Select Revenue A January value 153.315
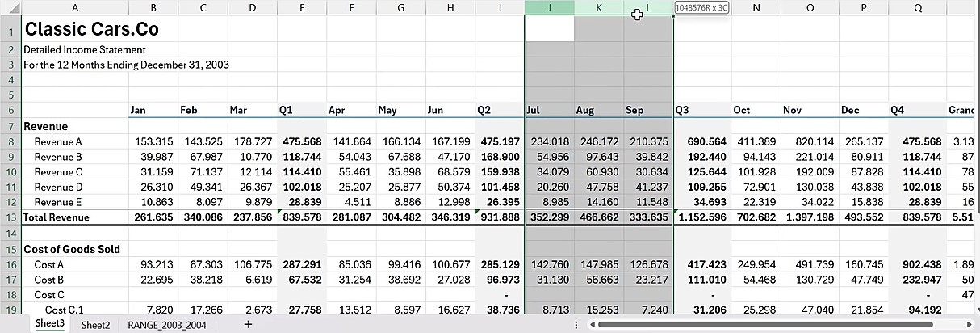 [x=153, y=142]
